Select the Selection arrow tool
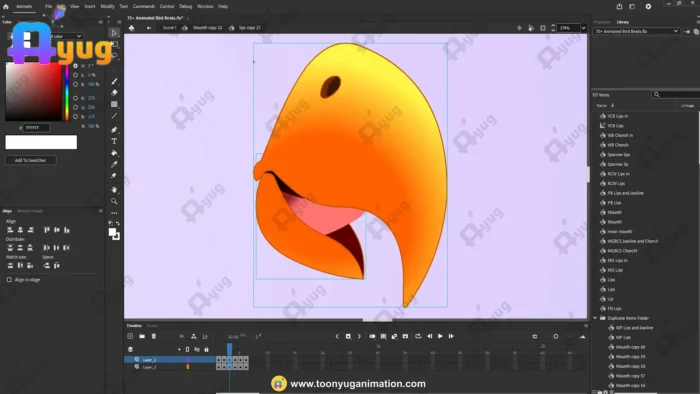Viewport: 700px width, 394px height. (114, 33)
